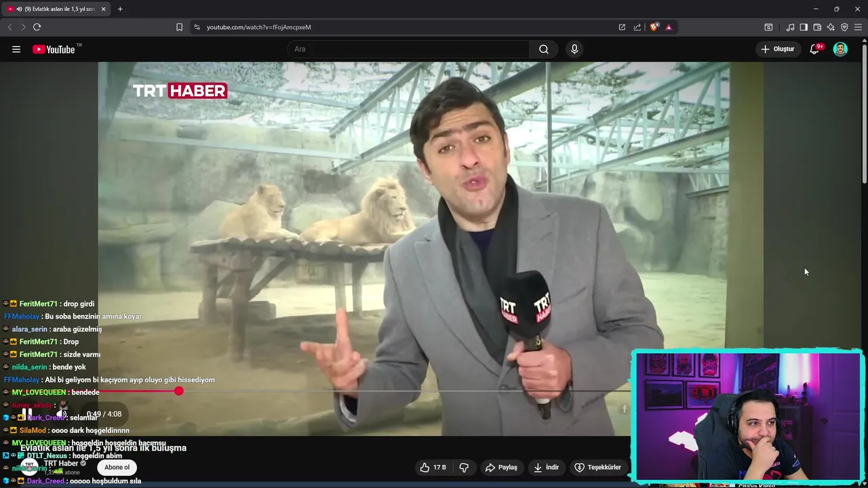Open the Brave VPN shield icon

point(844,27)
